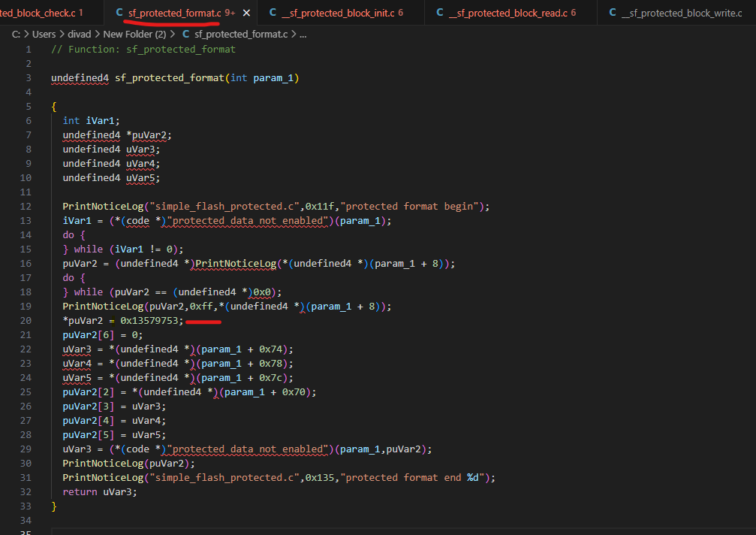This screenshot has height=535, width=756.
Task: Click '0xff' argument on line 19
Action: (201, 307)
